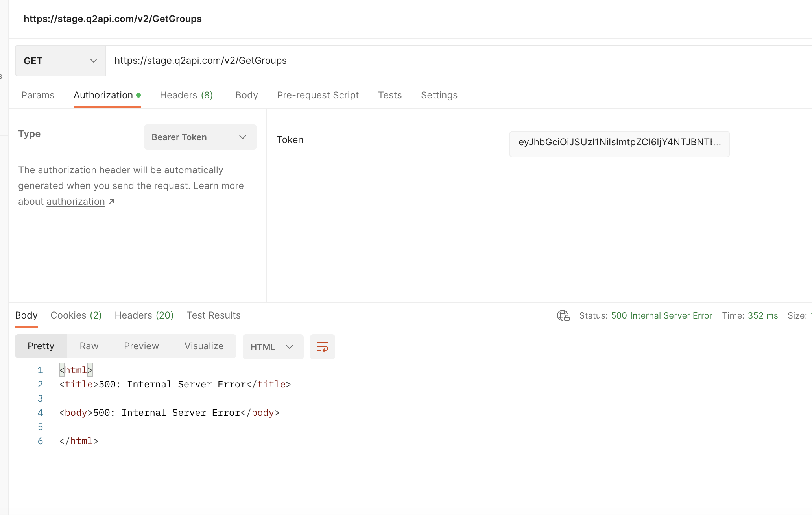Click the request title https://stage.q2api.com/v2/GetGroups

113,19
